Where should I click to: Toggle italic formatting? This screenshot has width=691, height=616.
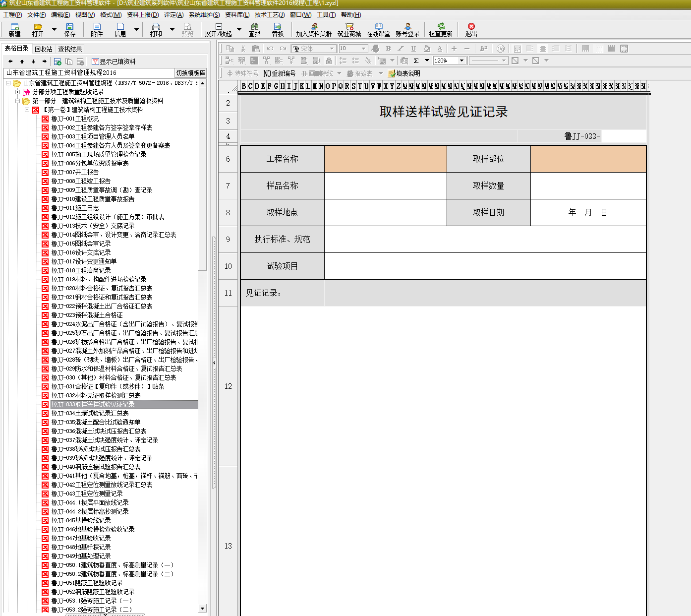click(401, 49)
